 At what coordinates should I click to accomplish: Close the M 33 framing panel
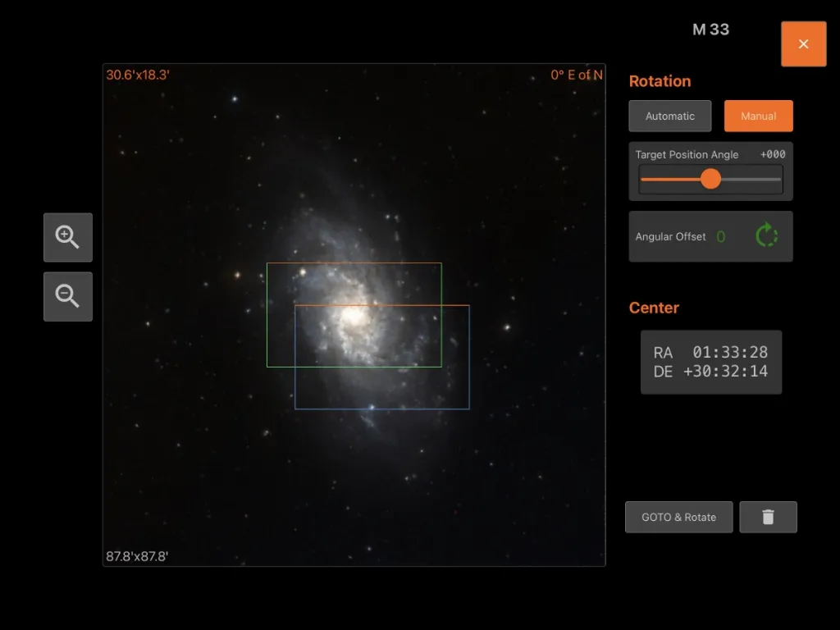click(804, 44)
